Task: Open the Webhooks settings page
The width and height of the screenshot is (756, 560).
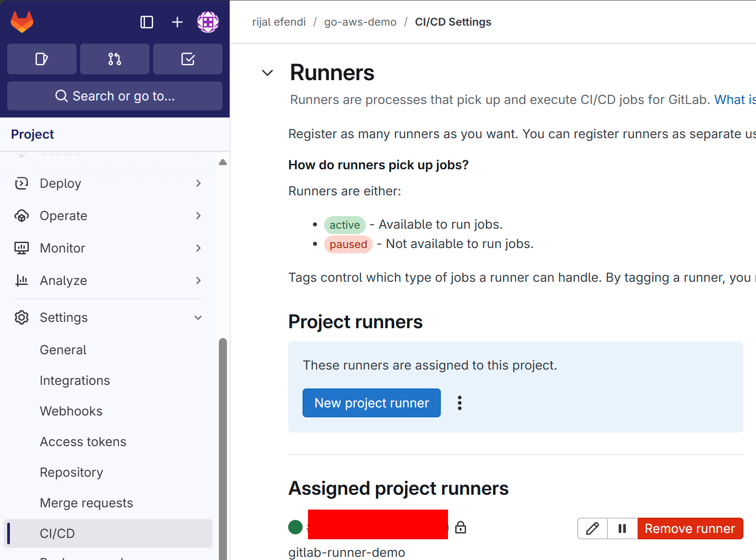Action: click(x=71, y=411)
